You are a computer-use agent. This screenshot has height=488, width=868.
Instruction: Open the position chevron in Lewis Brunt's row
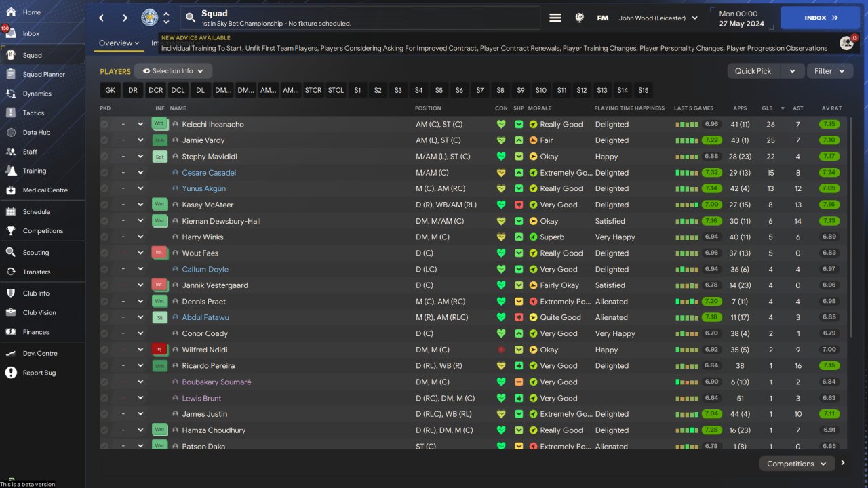click(x=140, y=398)
